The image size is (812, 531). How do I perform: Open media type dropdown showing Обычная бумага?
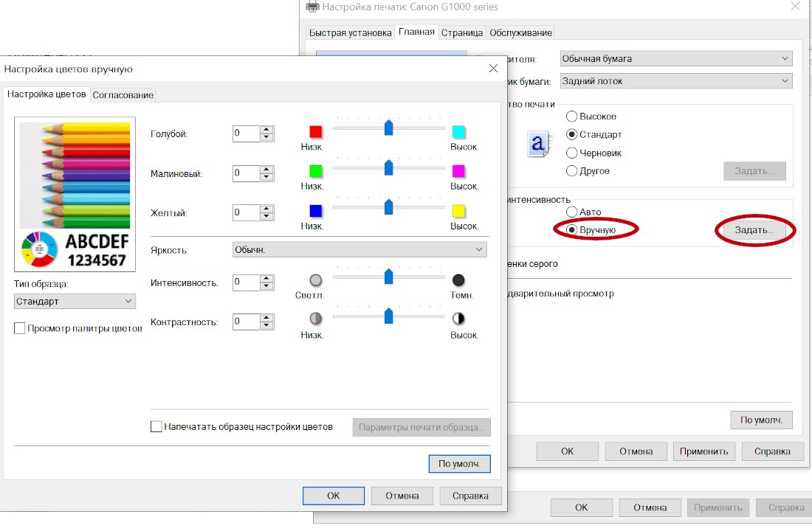(x=675, y=58)
